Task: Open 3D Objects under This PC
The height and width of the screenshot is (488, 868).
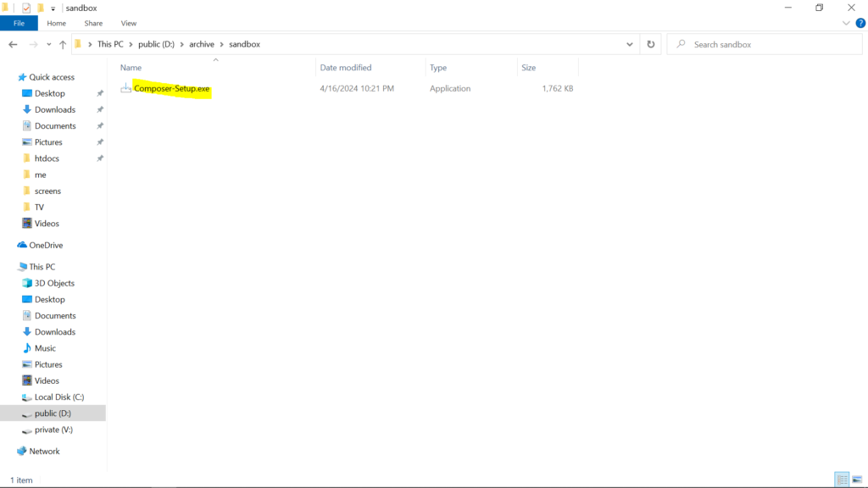Action: (x=54, y=283)
